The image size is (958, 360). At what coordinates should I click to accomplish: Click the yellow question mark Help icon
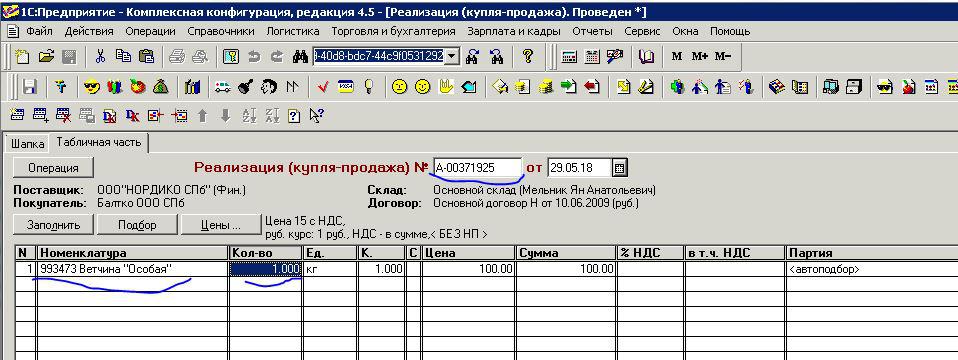[528, 57]
